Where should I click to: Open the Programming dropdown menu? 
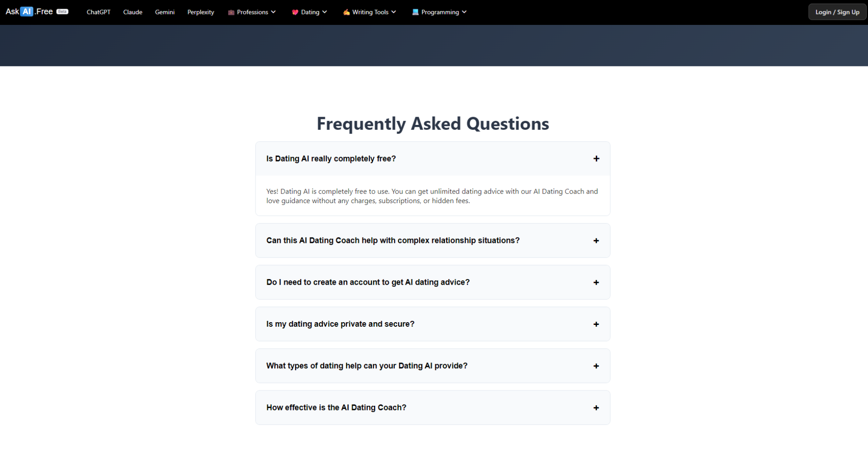click(440, 12)
